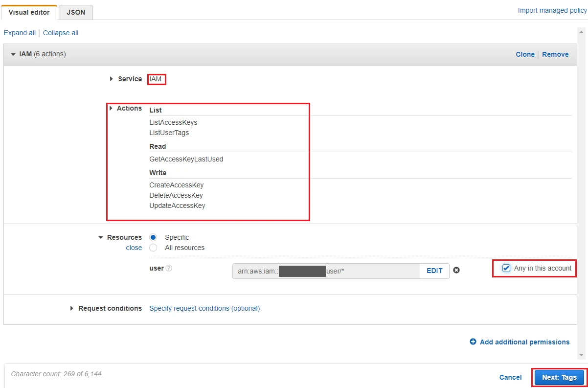Image resolution: width=588 pixels, height=388 pixels.
Task: Collapse the IAM (6 actions) section
Action: click(13, 54)
